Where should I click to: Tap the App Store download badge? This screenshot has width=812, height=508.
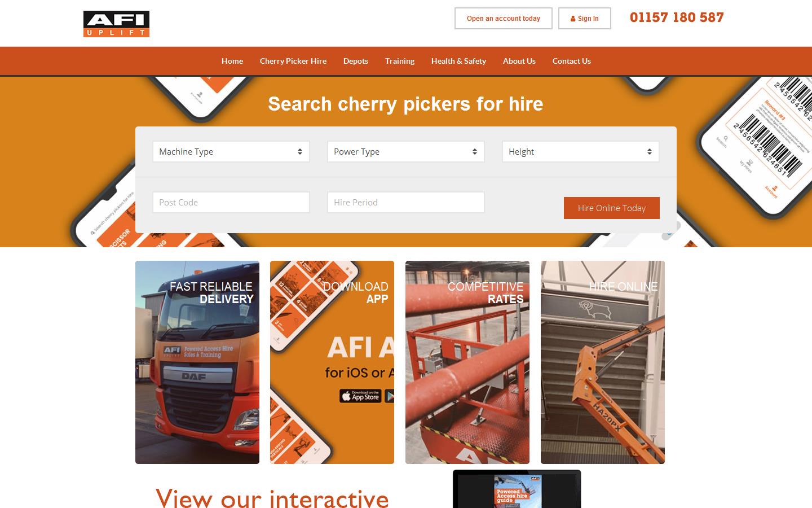pyautogui.click(x=360, y=396)
